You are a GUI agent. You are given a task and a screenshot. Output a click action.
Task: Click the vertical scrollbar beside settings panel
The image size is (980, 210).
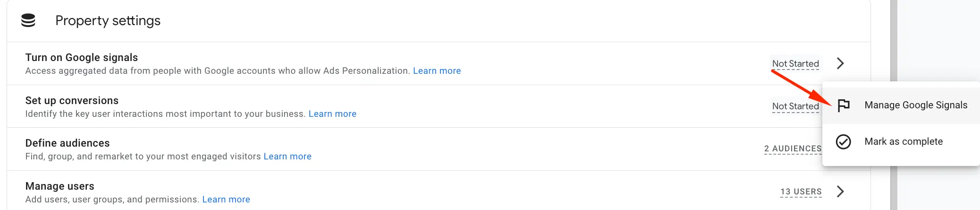tap(893, 105)
